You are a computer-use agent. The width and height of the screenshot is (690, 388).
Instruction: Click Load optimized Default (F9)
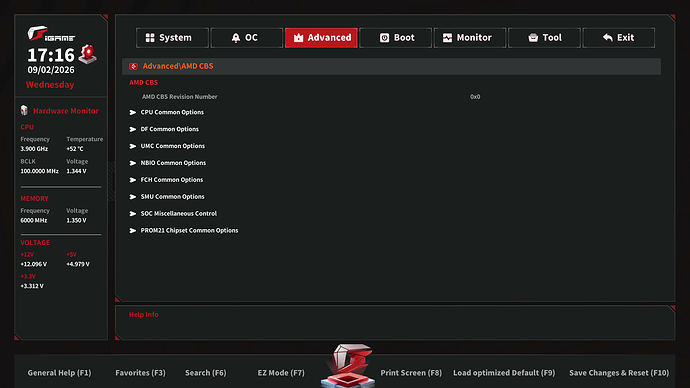pyautogui.click(x=504, y=373)
